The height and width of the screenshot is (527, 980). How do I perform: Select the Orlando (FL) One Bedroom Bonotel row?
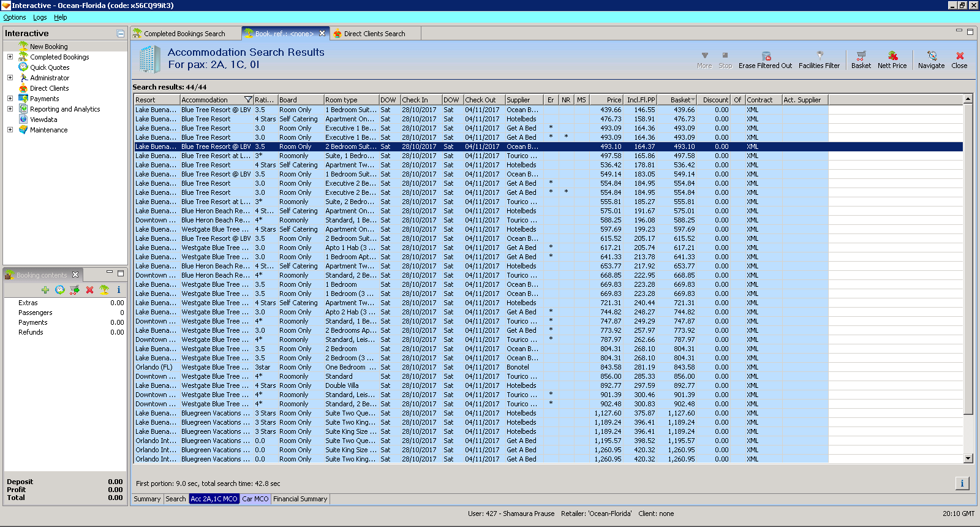coord(548,367)
